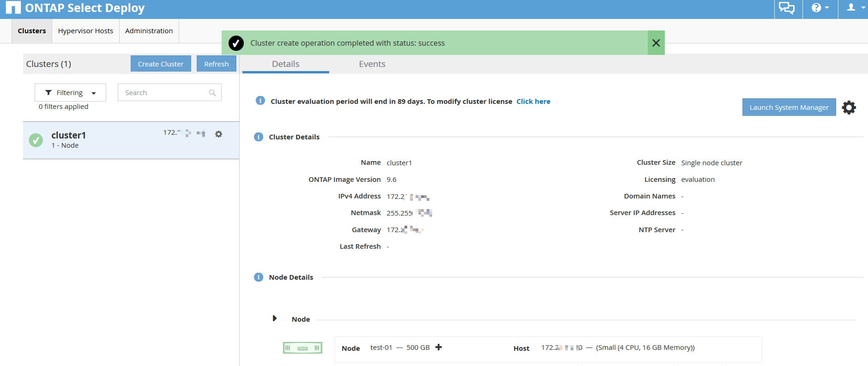
Task: Expand the Node section triangle
Action: pyautogui.click(x=275, y=318)
